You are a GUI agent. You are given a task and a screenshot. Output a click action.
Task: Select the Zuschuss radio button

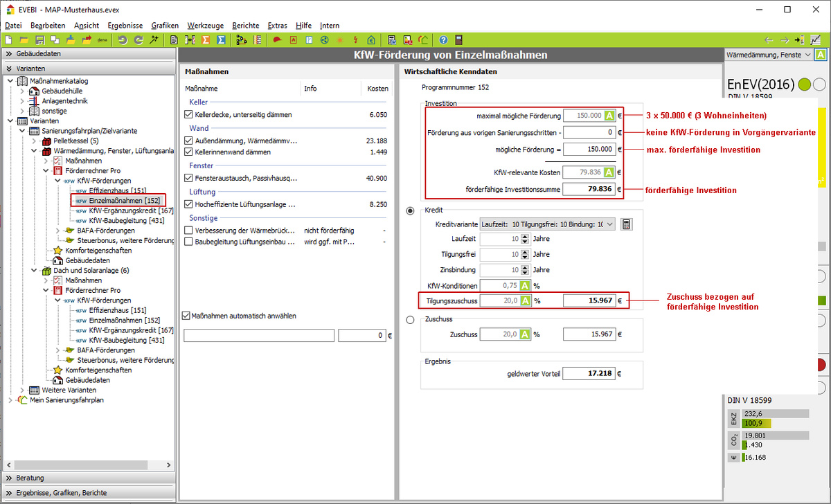click(411, 320)
